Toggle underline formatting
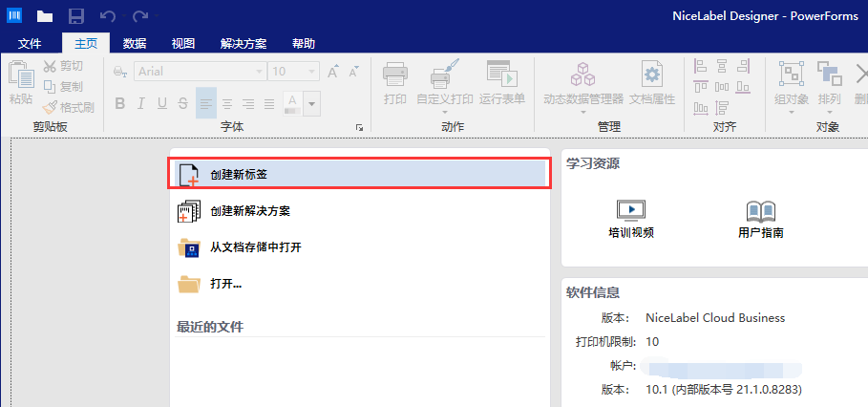868x407 pixels. [x=161, y=104]
